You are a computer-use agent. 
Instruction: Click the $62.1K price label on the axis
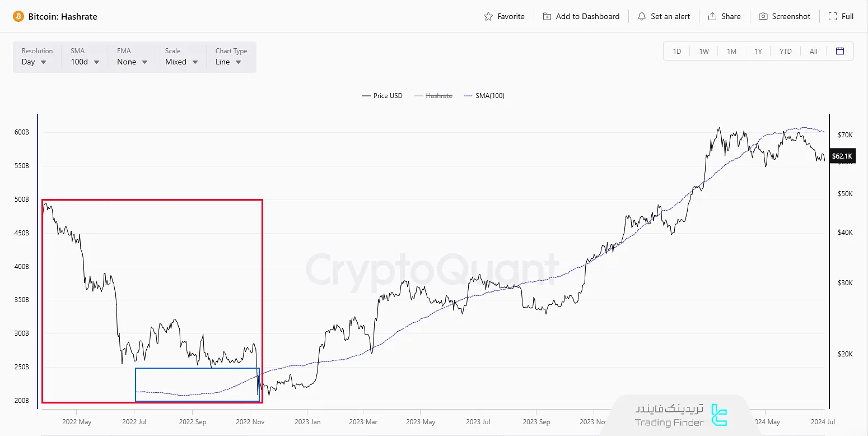click(842, 156)
